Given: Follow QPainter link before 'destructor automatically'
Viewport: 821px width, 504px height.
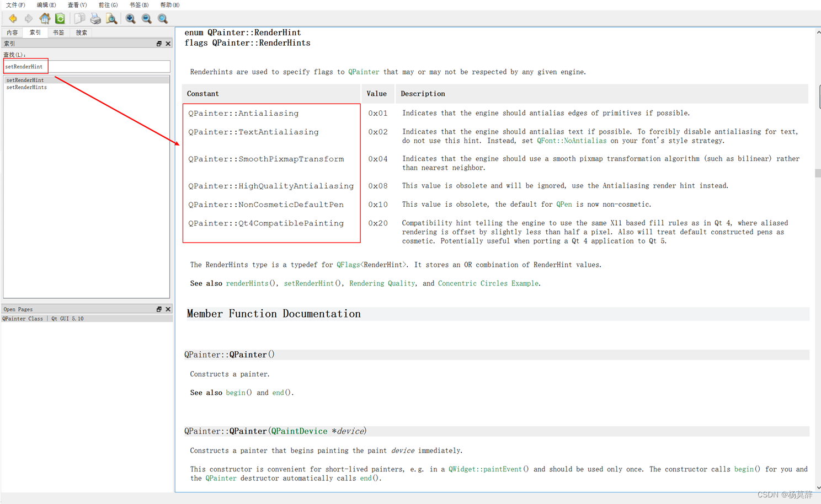Looking at the screenshot, I should (221, 478).
